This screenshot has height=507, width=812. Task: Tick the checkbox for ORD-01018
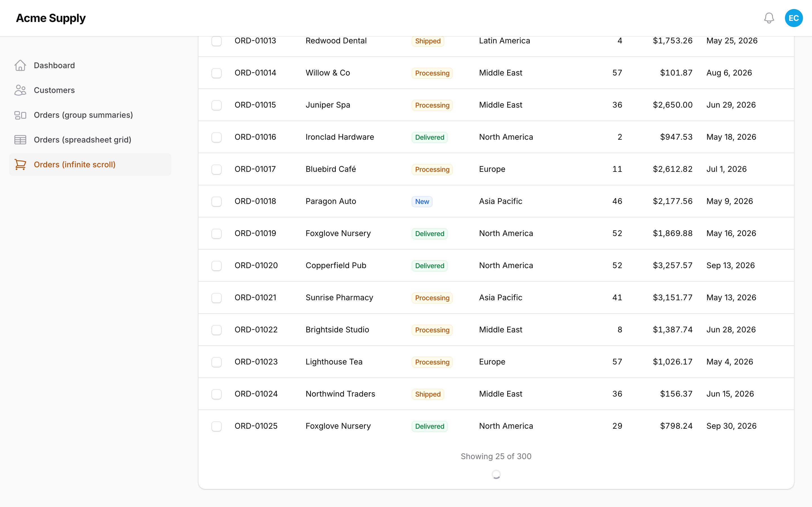point(217,201)
